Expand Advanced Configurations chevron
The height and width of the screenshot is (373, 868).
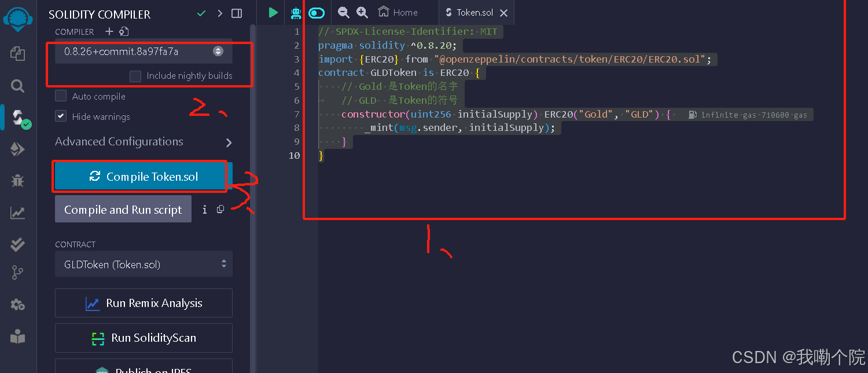click(229, 142)
